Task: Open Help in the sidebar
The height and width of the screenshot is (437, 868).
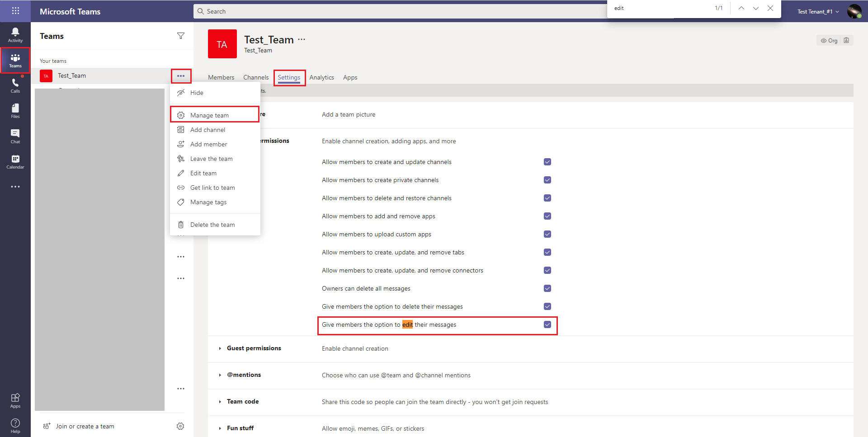Action: pos(15,426)
